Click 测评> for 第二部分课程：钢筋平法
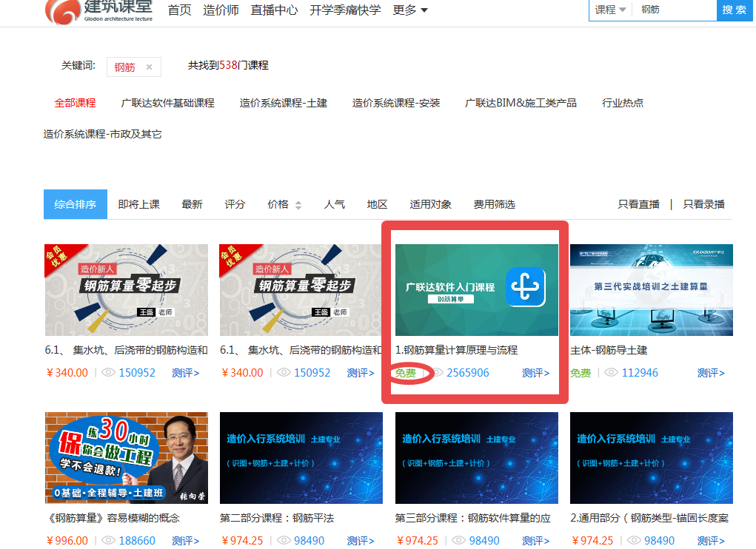The image size is (756, 549). coord(361,540)
